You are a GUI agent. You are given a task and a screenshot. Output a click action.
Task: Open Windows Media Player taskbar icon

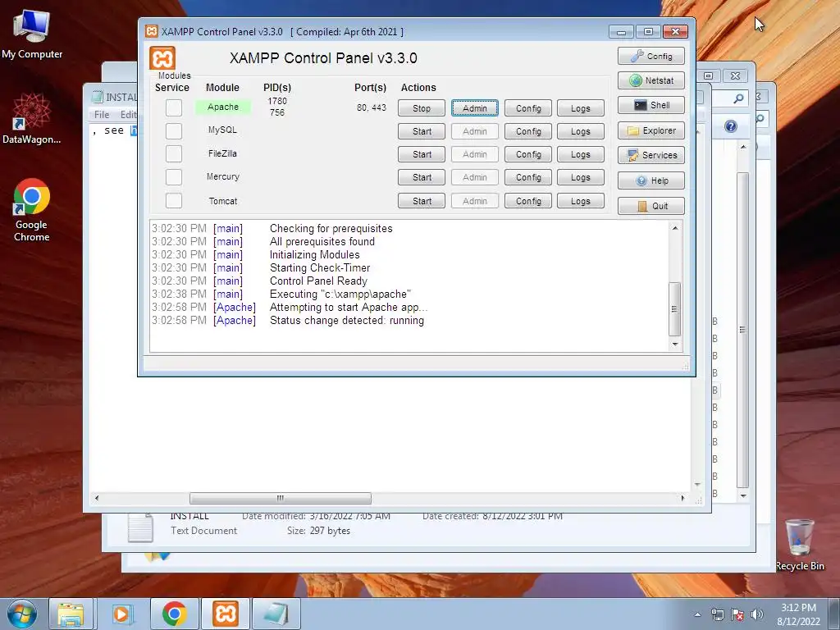122,614
